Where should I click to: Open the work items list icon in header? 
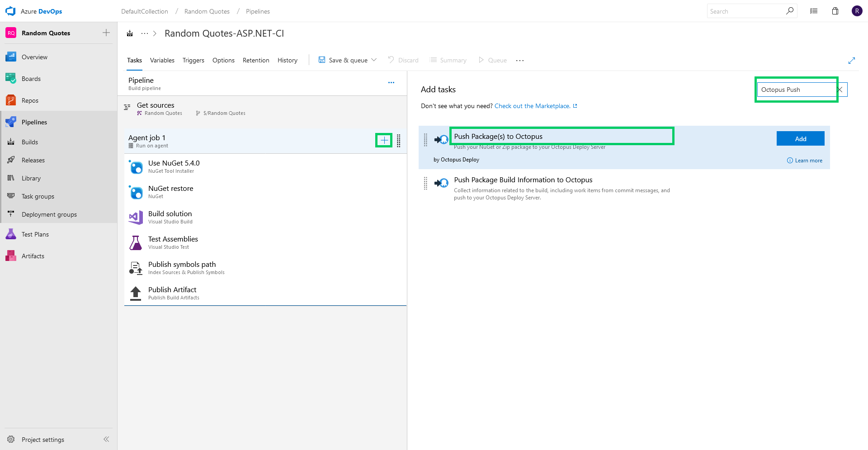click(x=814, y=11)
